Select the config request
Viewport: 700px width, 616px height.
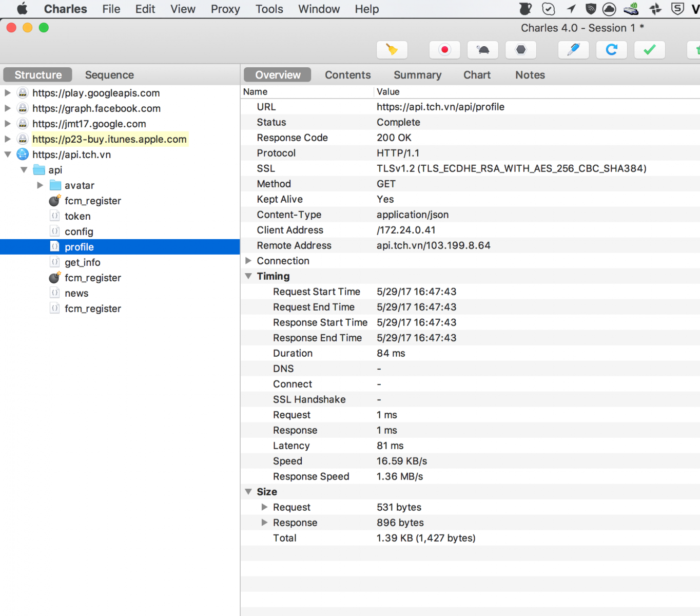click(79, 232)
